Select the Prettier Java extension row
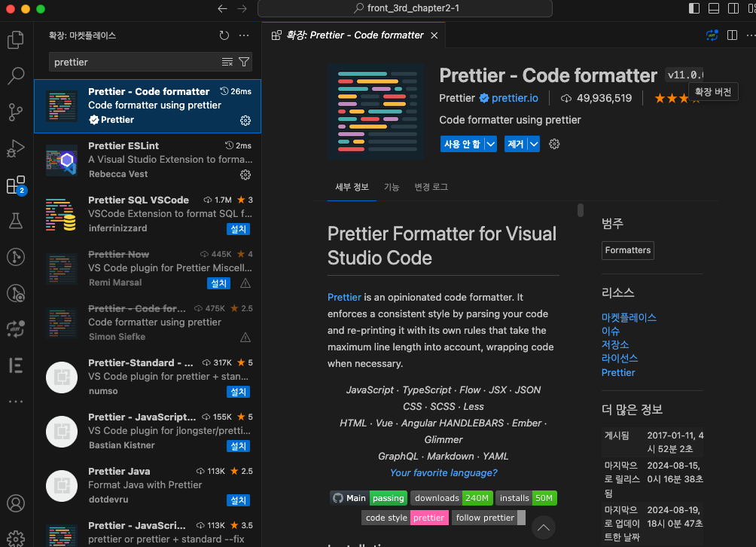 tap(148, 486)
